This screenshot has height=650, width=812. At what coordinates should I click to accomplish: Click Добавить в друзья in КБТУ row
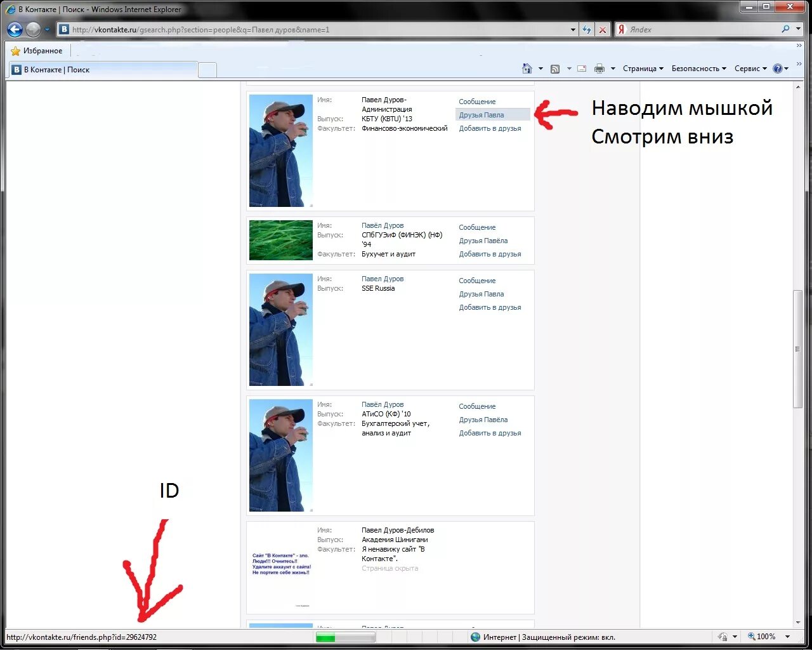coord(490,128)
